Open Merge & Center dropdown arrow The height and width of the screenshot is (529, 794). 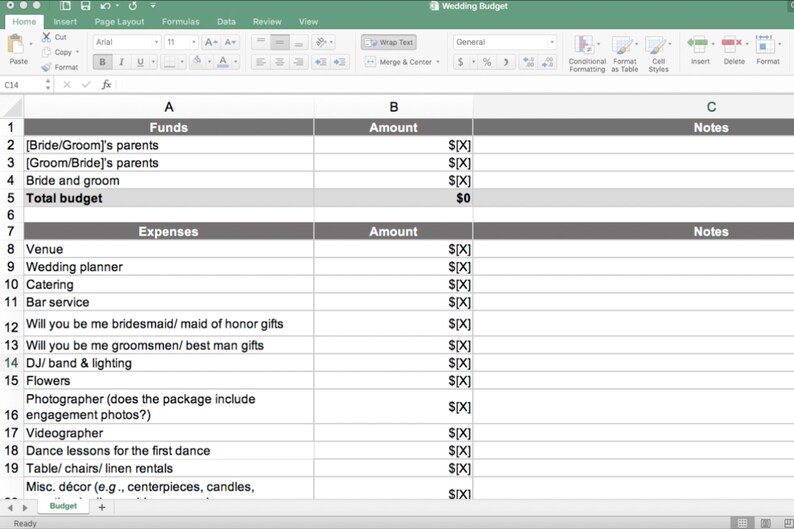coord(438,62)
